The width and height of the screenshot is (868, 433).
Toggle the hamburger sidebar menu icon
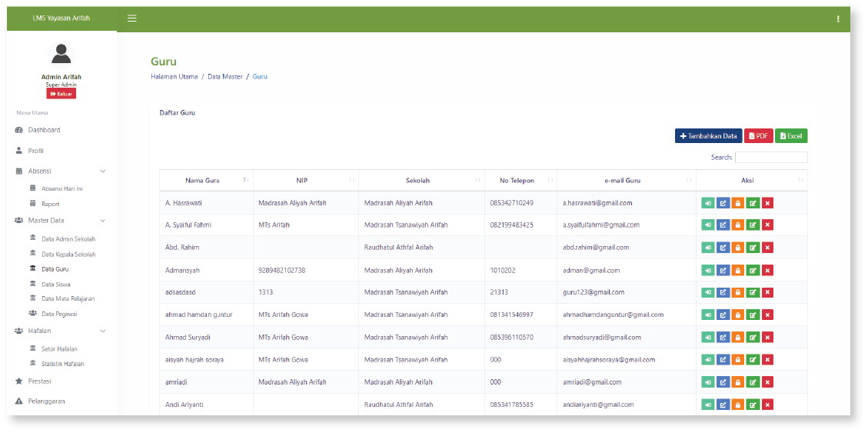pos(131,18)
